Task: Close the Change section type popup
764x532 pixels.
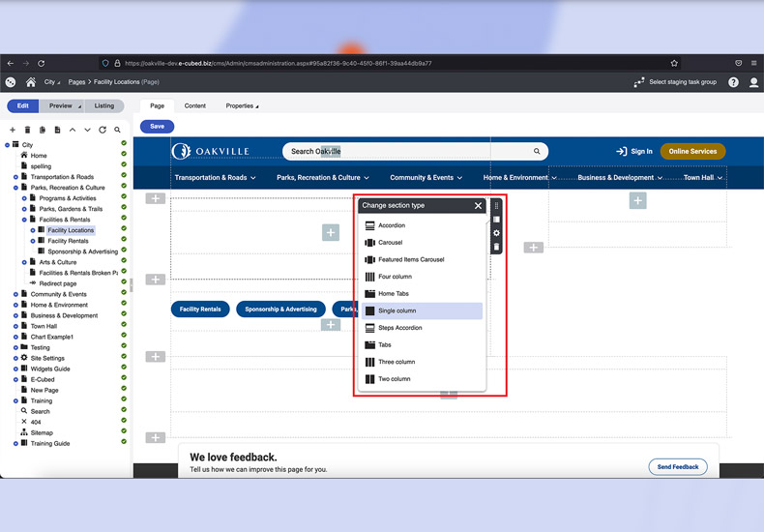Action: 478,205
